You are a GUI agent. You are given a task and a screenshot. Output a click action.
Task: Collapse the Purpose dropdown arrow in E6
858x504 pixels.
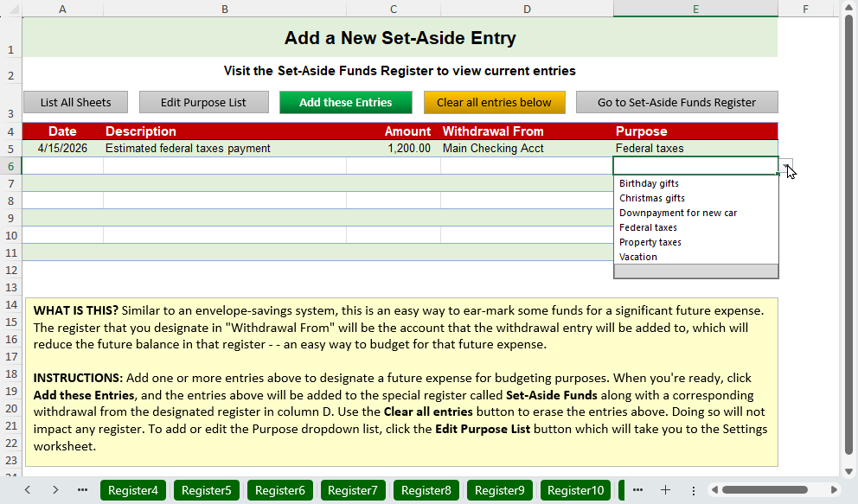(x=785, y=166)
